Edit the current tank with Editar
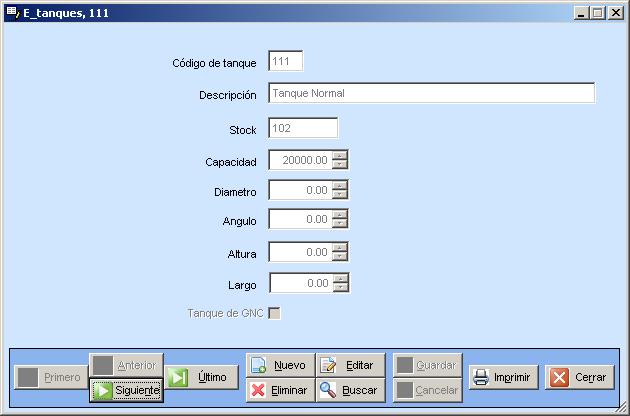This screenshot has height=416, width=630. pos(351,365)
